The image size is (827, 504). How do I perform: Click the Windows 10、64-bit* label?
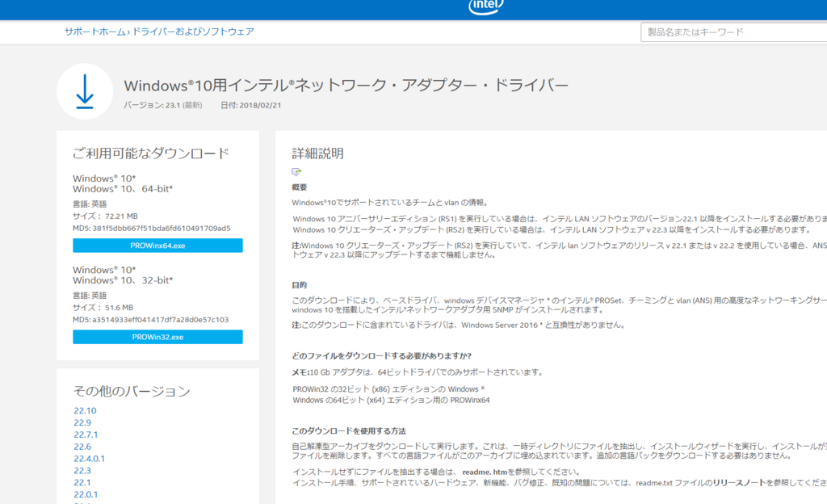[x=123, y=189]
